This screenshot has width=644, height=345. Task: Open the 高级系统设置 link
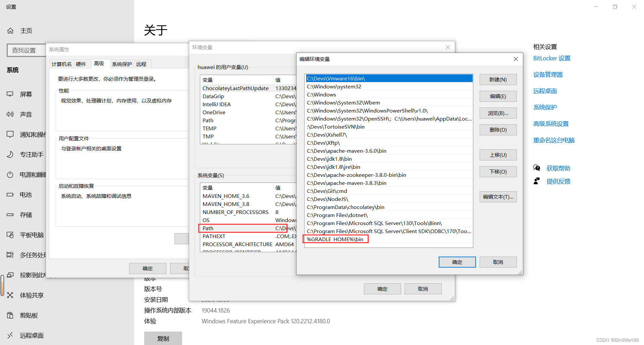pyautogui.click(x=551, y=124)
